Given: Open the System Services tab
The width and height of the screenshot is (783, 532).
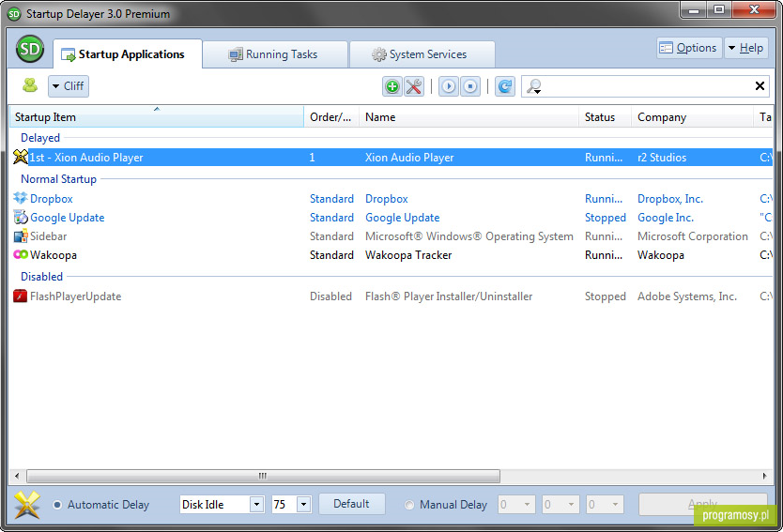Looking at the screenshot, I should click(x=422, y=53).
